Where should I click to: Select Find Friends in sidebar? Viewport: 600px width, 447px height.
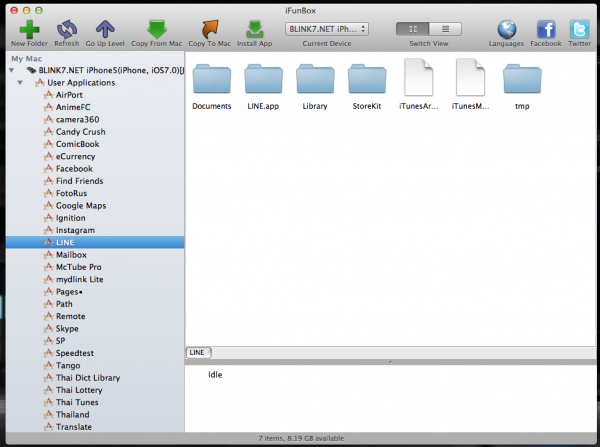(95, 181)
